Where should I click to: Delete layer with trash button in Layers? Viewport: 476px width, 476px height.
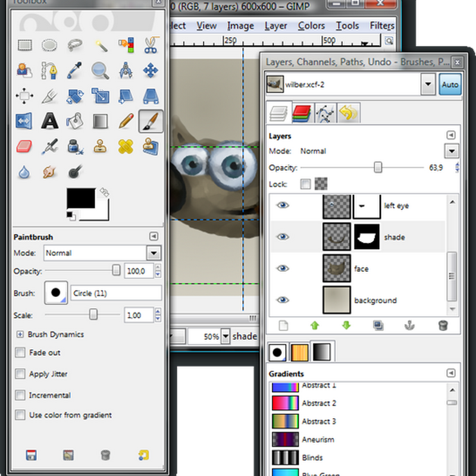pos(443,325)
